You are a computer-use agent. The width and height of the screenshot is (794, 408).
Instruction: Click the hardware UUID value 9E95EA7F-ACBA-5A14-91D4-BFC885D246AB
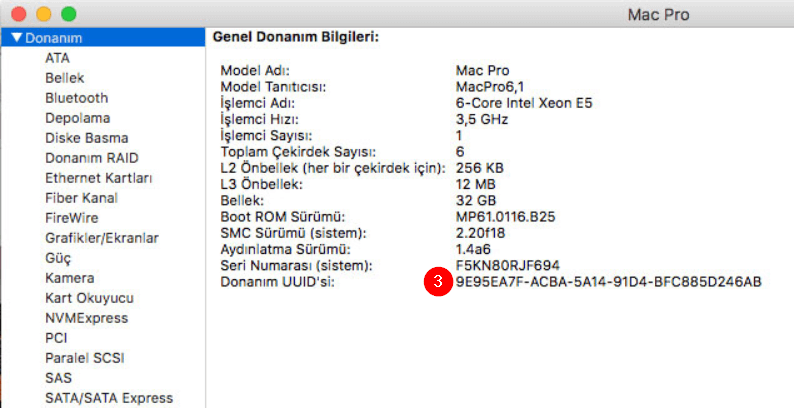click(609, 282)
